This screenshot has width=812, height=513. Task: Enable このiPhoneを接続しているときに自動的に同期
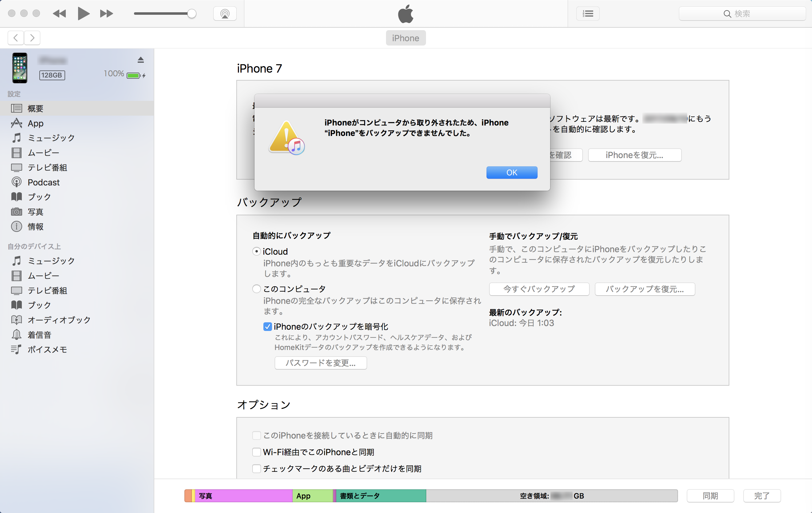pyautogui.click(x=256, y=435)
